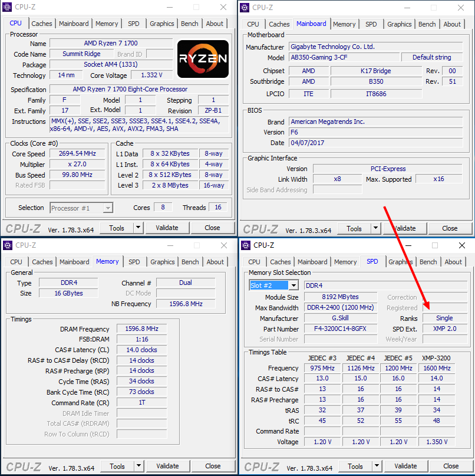Go to SPD tab in the Memory window
Viewport: 475px width, 476px height.
(x=134, y=262)
